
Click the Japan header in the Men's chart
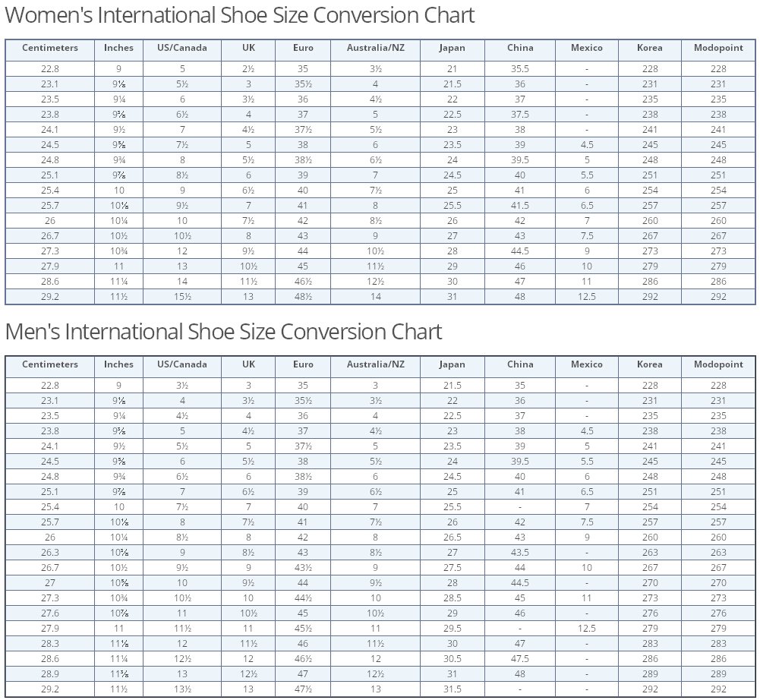point(452,364)
